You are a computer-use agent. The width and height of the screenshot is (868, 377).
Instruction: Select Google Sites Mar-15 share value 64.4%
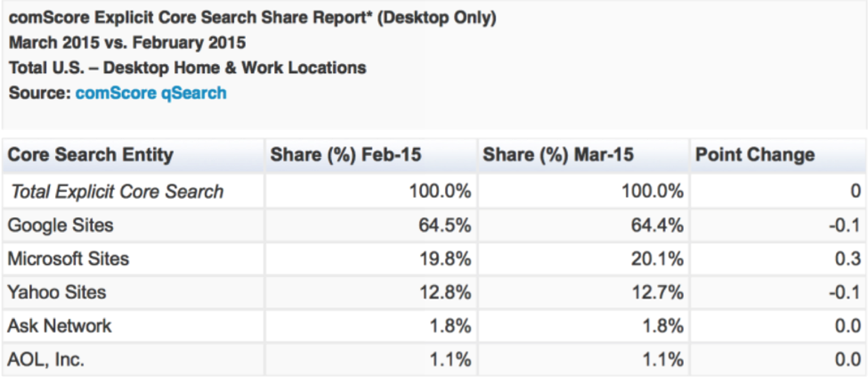[657, 225]
